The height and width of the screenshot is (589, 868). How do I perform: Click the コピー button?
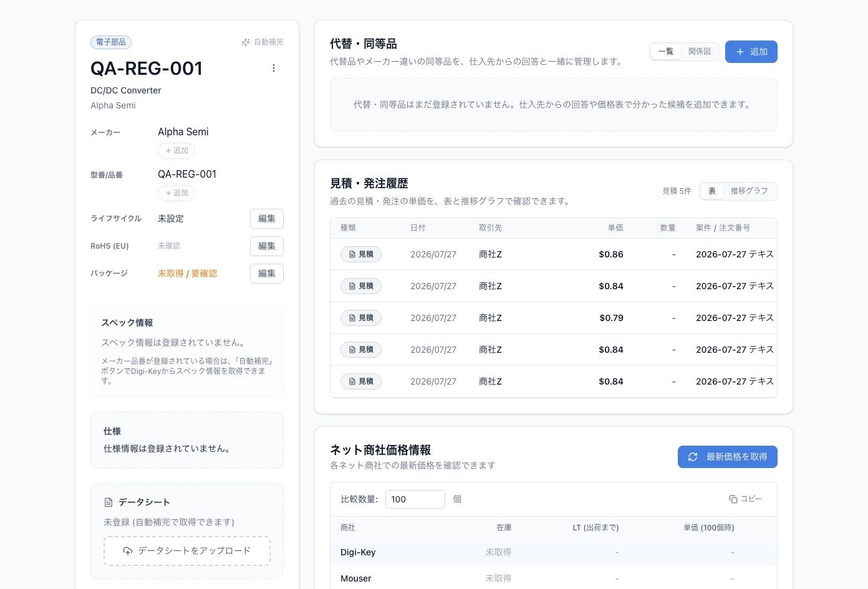(x=745, y=499)
